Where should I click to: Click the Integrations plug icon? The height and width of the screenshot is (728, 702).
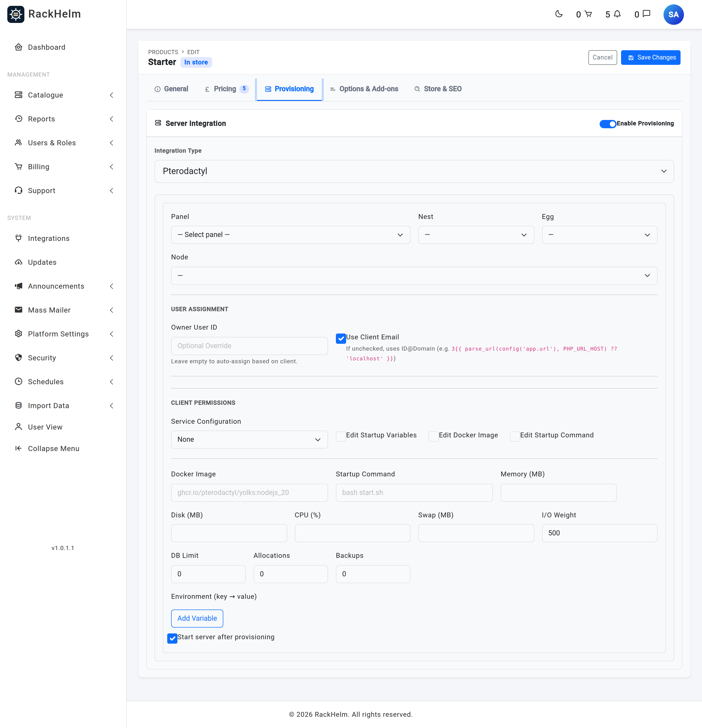pyautogui.click(x=18, y=238)
